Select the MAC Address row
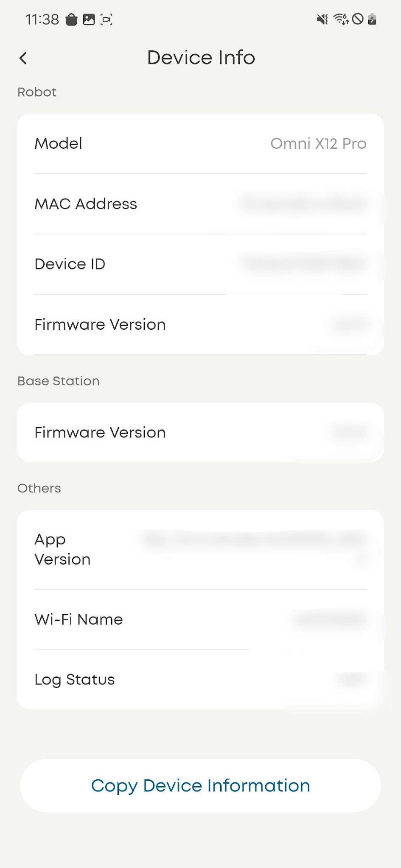The width and height of the screenshot is (401, 868). pos(200,204)
